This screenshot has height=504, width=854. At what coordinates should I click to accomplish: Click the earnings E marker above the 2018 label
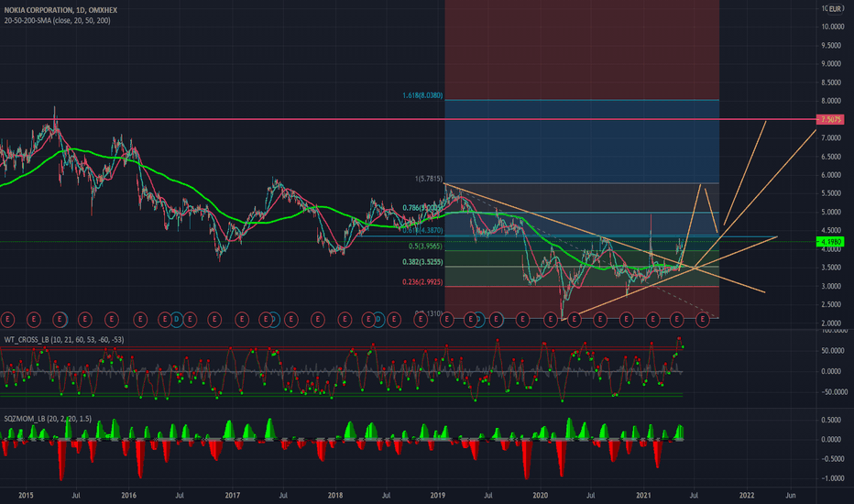(345, 319)
